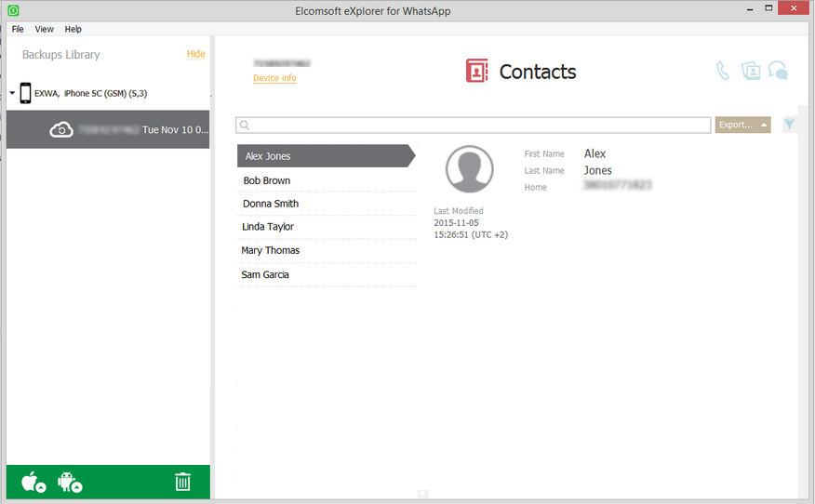815x504 pixels.
Task: Open the File menu
Action: point(18,29)
